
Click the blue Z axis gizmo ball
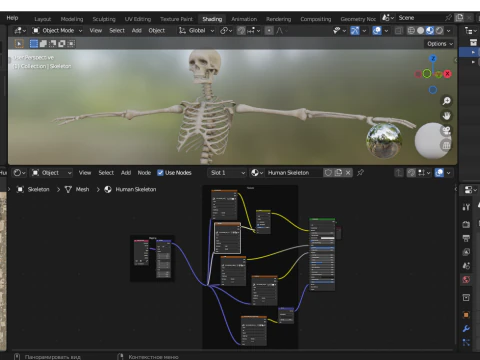click(x=433, y=59)
